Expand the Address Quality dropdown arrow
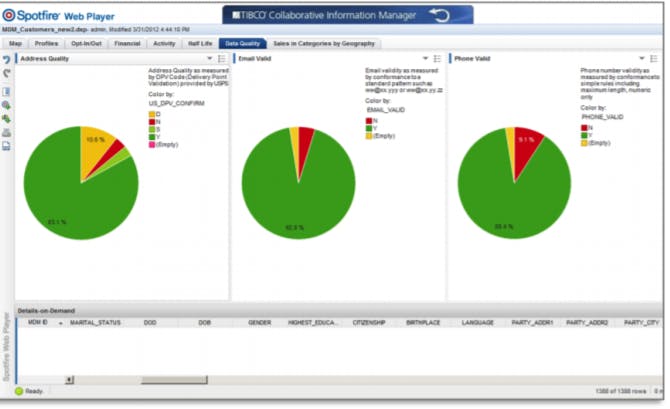This screenshot has height=409, width=670. tap(209, 59)
